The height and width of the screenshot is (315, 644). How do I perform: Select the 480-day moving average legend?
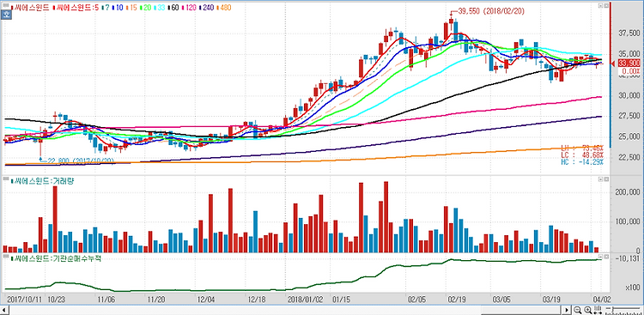[x=224, y=8]
